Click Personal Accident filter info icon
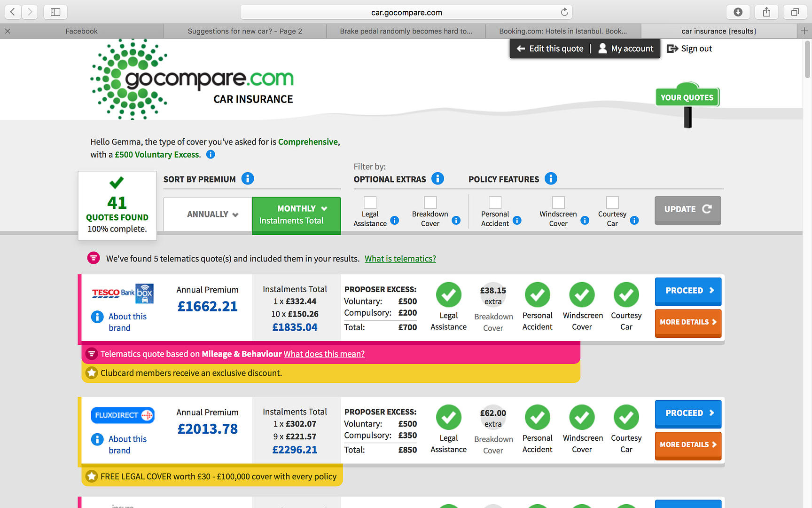 click(517, 220)
